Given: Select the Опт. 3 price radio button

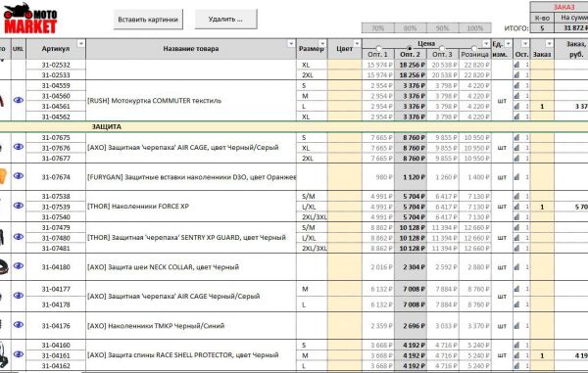Looking at the screenshot, I should 442,48.
